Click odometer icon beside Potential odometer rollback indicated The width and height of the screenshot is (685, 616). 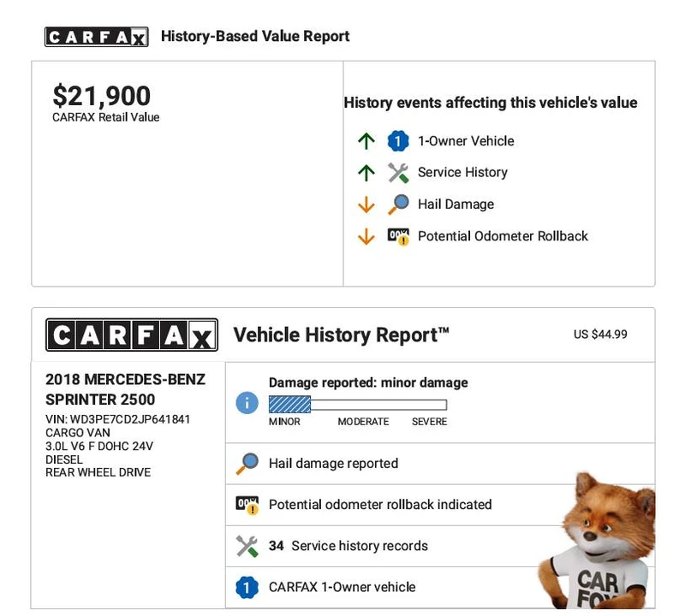click(247, 505)
